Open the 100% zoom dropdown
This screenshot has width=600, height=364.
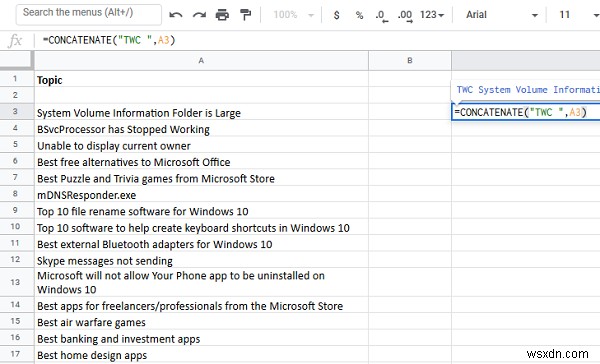(293, 15)
